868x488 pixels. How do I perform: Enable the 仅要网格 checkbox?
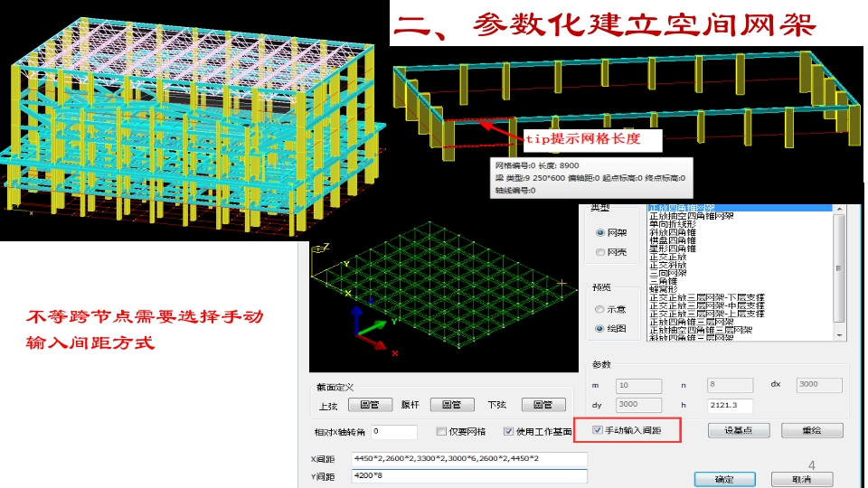coord(441,431)
